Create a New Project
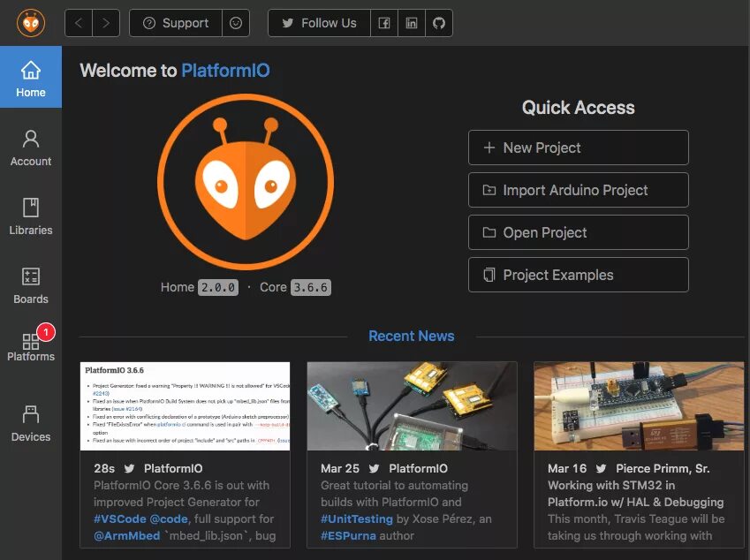The image size is (750, 560). (x=579, y=148)
